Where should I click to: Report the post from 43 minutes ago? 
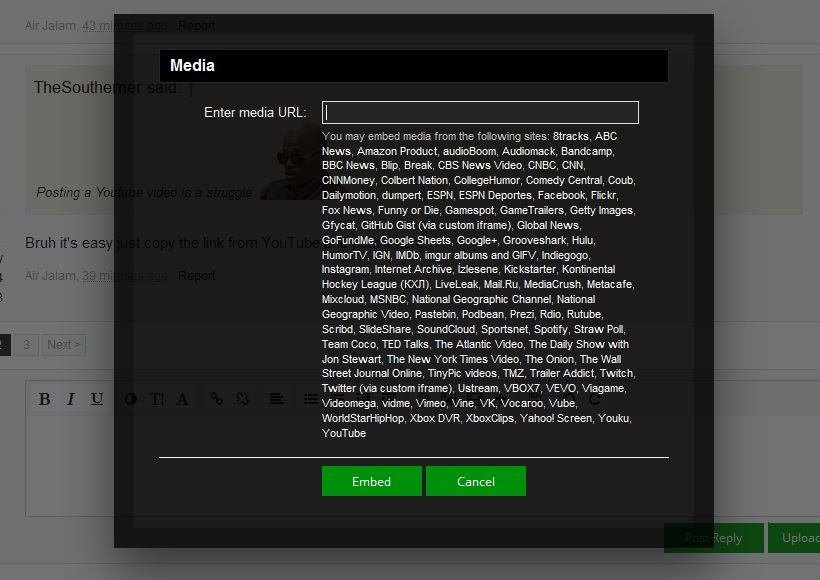pyautogui.click(x=196, y=26)
